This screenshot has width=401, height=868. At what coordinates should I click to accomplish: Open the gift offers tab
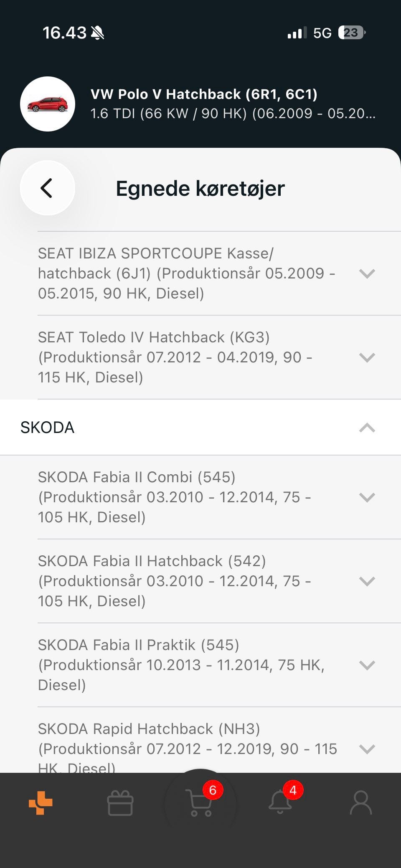(120, 803)
